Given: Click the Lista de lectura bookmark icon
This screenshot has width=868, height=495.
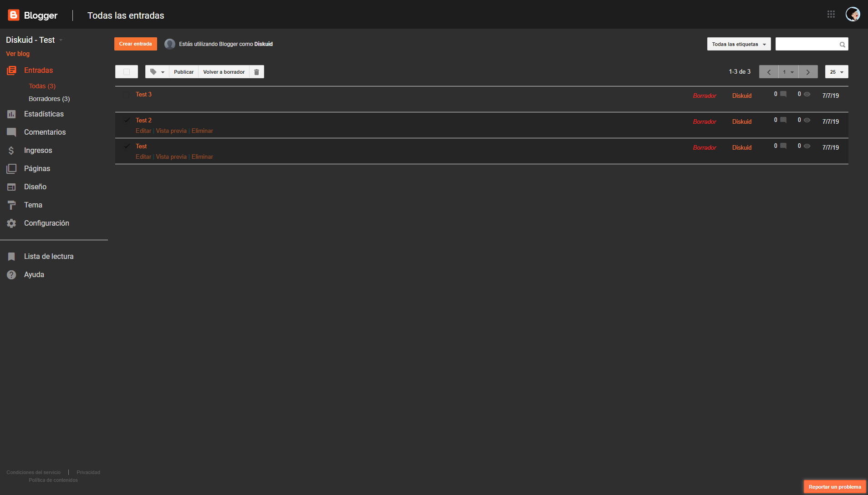Looking at the screenshot, I should pyautogui.click(x=11, y=256).
